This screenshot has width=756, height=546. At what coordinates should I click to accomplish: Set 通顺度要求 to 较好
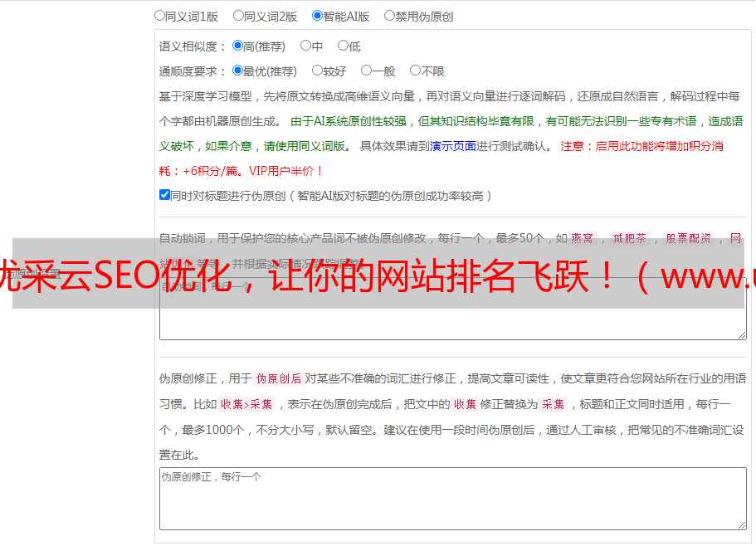click(317, 71)
